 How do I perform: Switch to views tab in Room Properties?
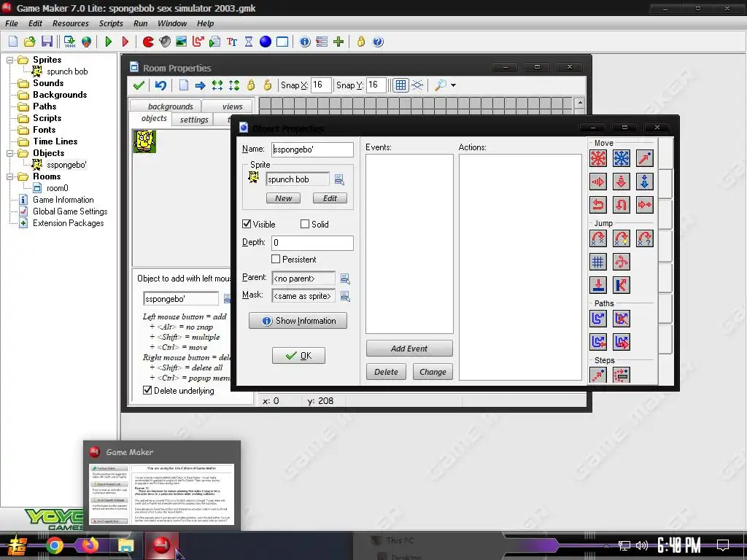(x=228, y=106)
